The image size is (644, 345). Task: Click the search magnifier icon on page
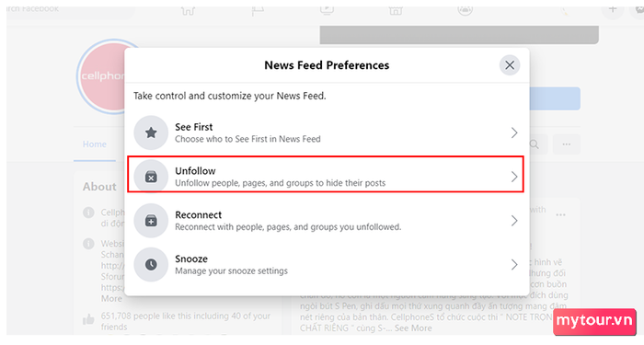(534, 144)
